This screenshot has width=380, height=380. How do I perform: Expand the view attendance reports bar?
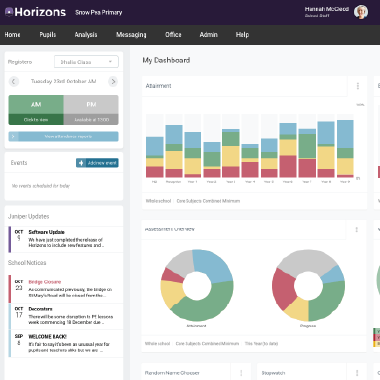click(x=63, y=137)
